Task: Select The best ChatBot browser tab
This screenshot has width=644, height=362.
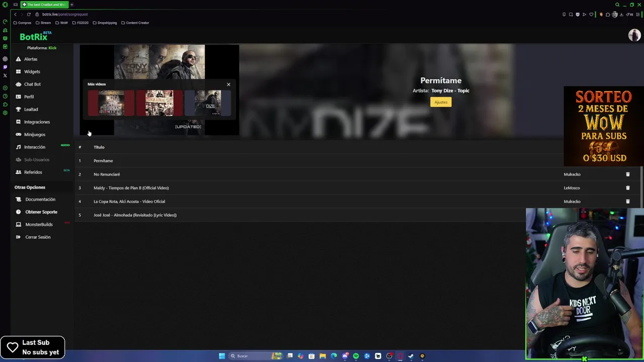Action: coord(44,5)
